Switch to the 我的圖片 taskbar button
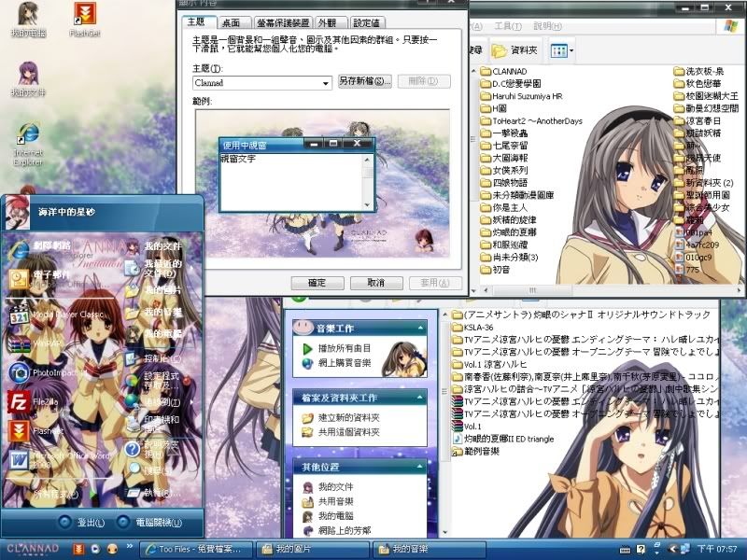 [x=313, y=549]
